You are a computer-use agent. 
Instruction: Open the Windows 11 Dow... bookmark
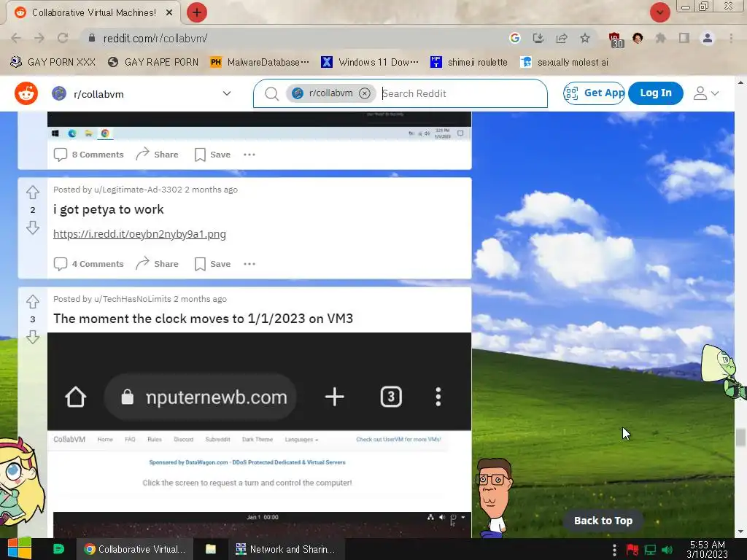click(370, 63)
